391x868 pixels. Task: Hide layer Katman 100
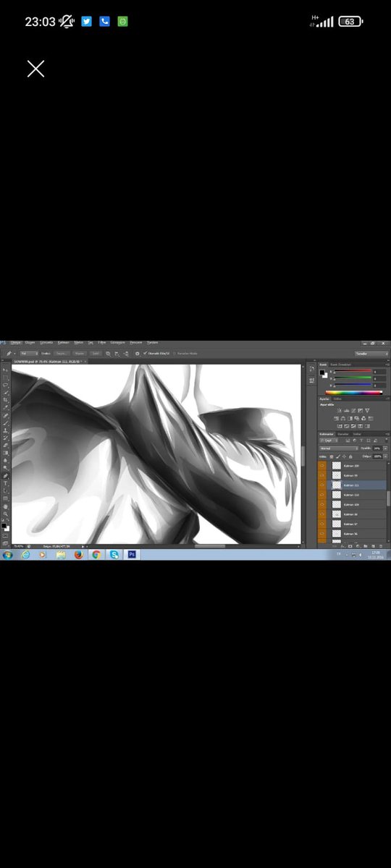[x=322, y=466]
